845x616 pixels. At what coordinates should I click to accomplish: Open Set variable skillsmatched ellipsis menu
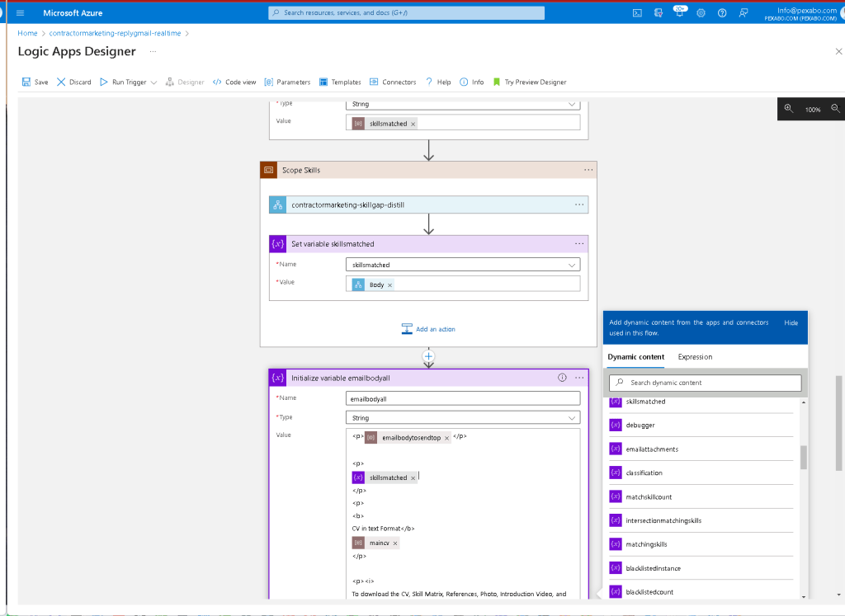pos(579,244)
